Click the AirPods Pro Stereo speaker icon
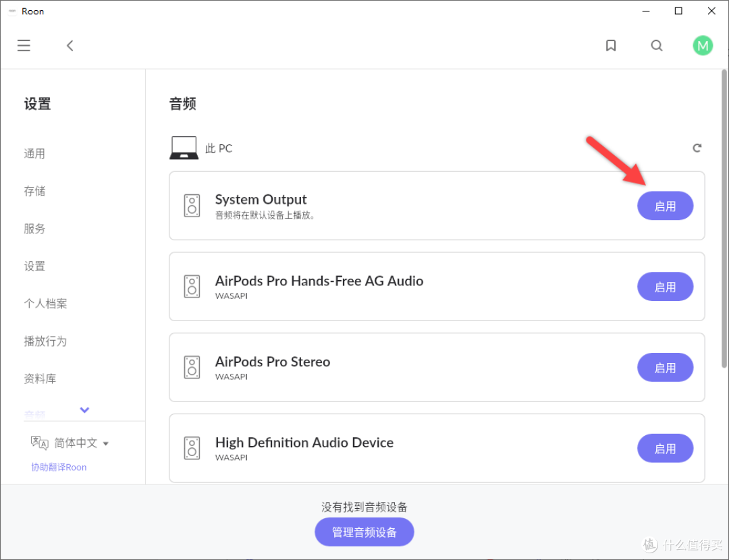The width and height of the screenshot is (729, 560). pos(192,368)
